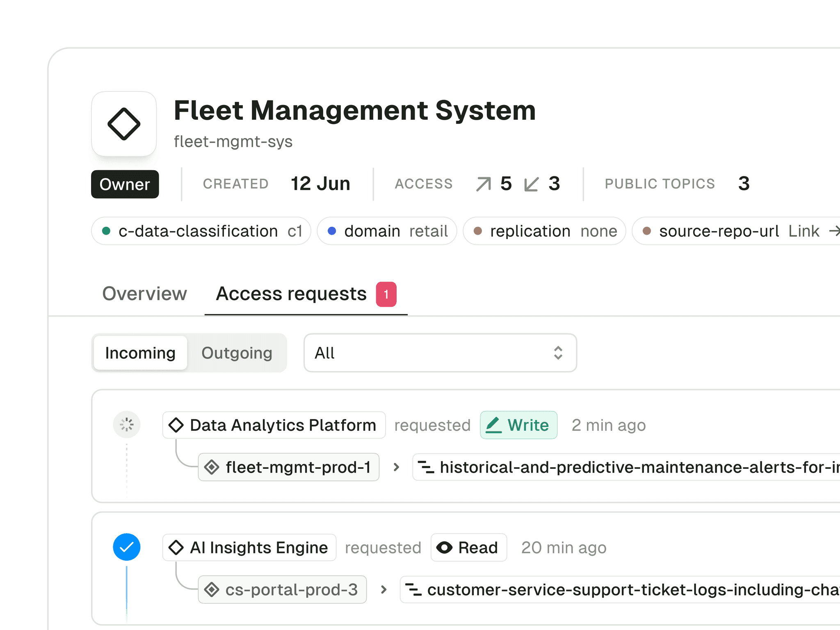Viewport: 840px width, 630px height.
Task: Click the chevron next to cs-portal-prod-3
Action: pyautogui.click(x=383, y=589)
